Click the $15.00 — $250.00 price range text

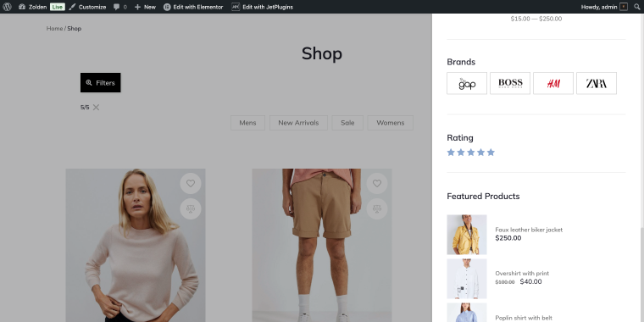pos(536,19)
